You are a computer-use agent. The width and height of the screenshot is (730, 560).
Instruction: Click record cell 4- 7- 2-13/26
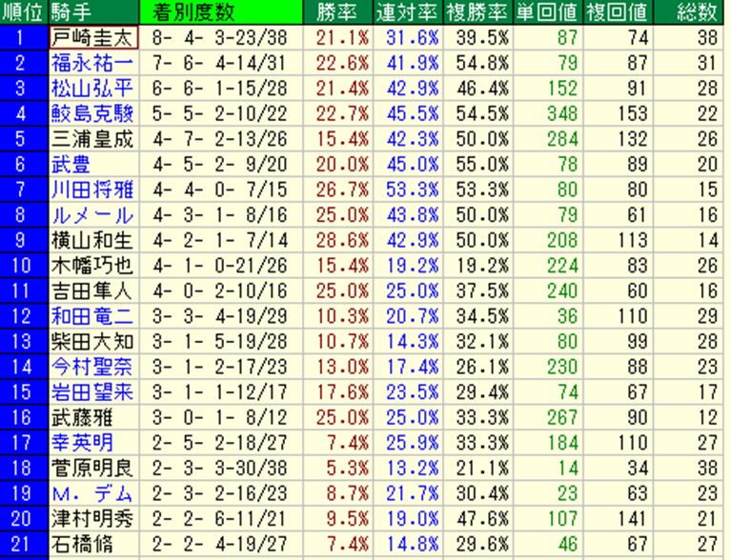pos(220,139)
